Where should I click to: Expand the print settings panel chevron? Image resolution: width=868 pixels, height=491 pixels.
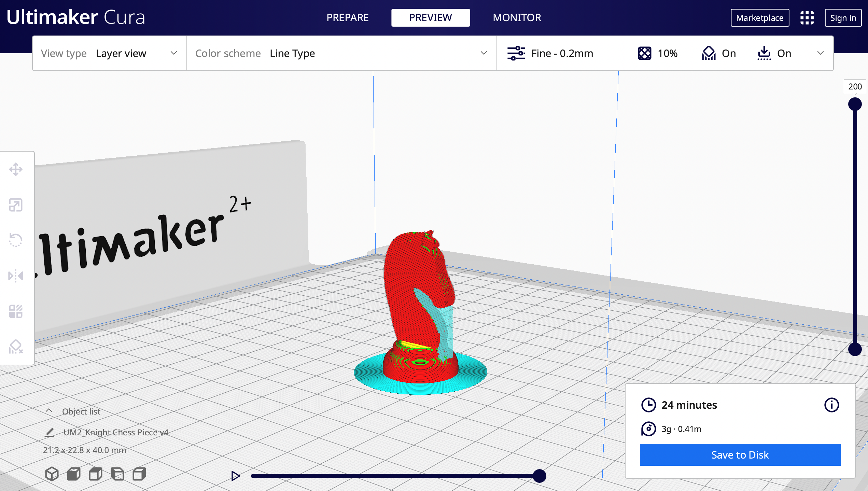click(x=820, y=53)
